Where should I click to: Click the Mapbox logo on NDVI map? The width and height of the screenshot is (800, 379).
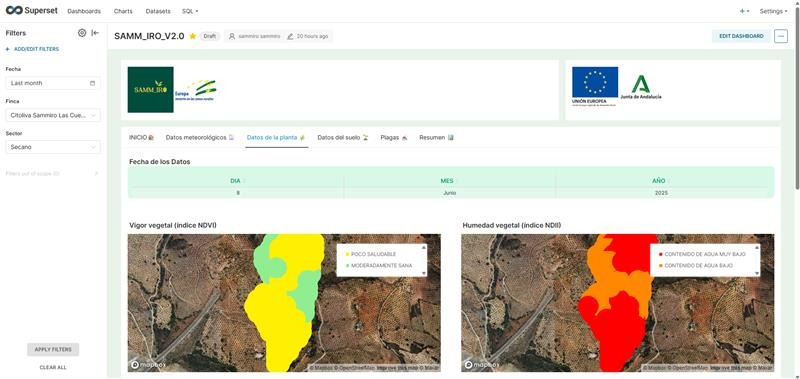(149, 365)
